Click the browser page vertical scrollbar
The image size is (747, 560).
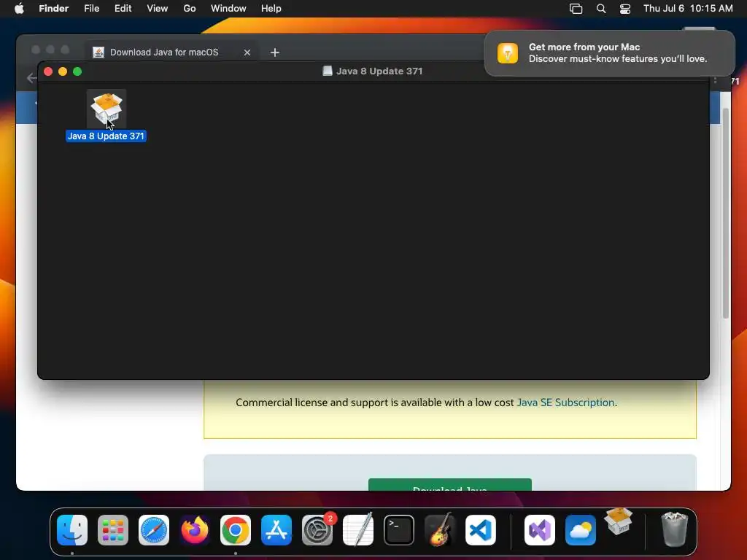tap(726, 214)
